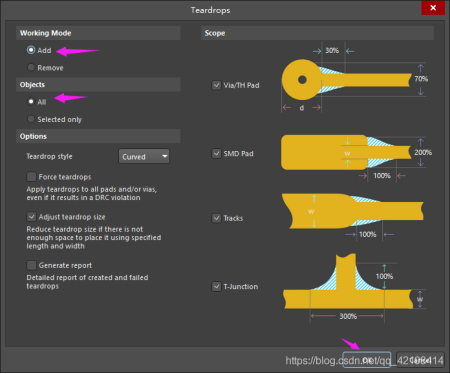
Task: Toggle the Tracks scope checkbox
Action: click(217, 218)
